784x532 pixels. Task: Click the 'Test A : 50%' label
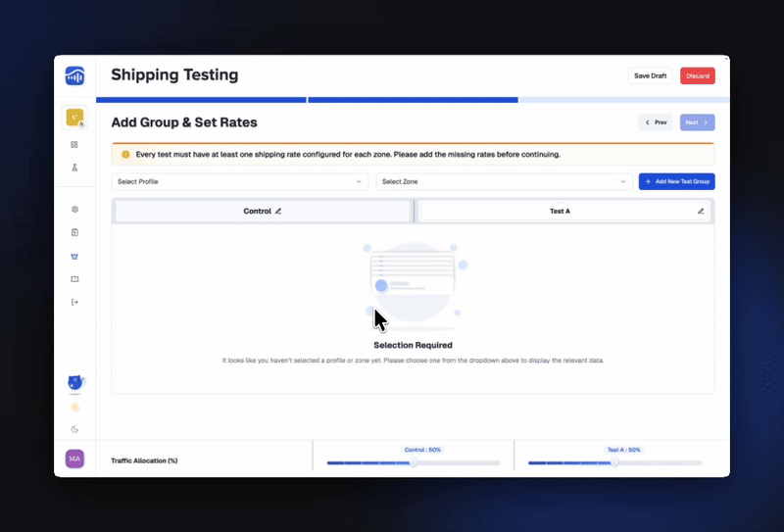click(623, 450)
